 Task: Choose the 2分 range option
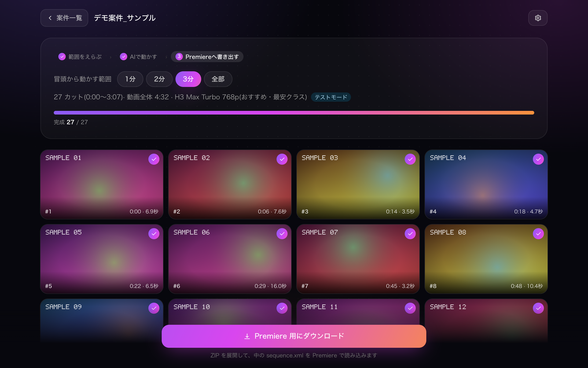point(159,79)
